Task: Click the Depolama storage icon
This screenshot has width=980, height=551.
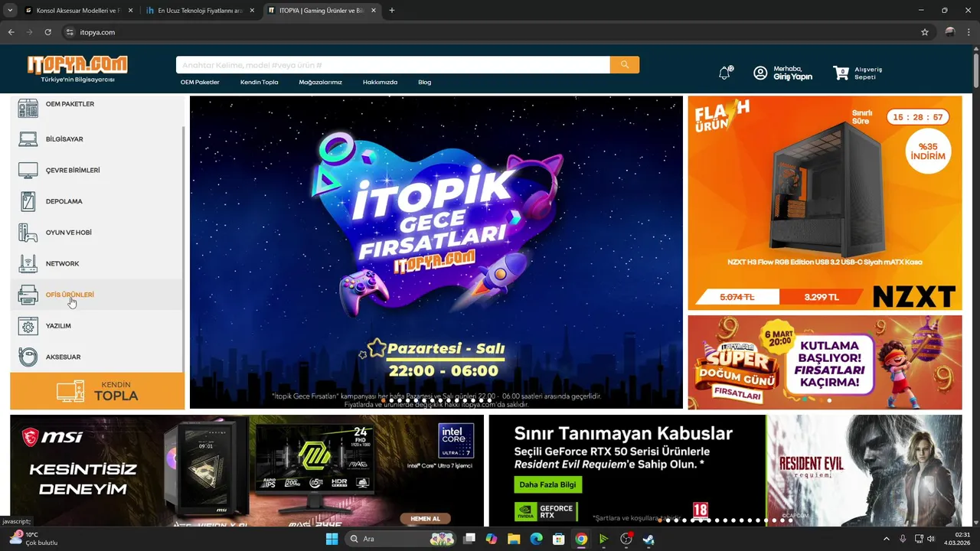Action: point(28,201)
